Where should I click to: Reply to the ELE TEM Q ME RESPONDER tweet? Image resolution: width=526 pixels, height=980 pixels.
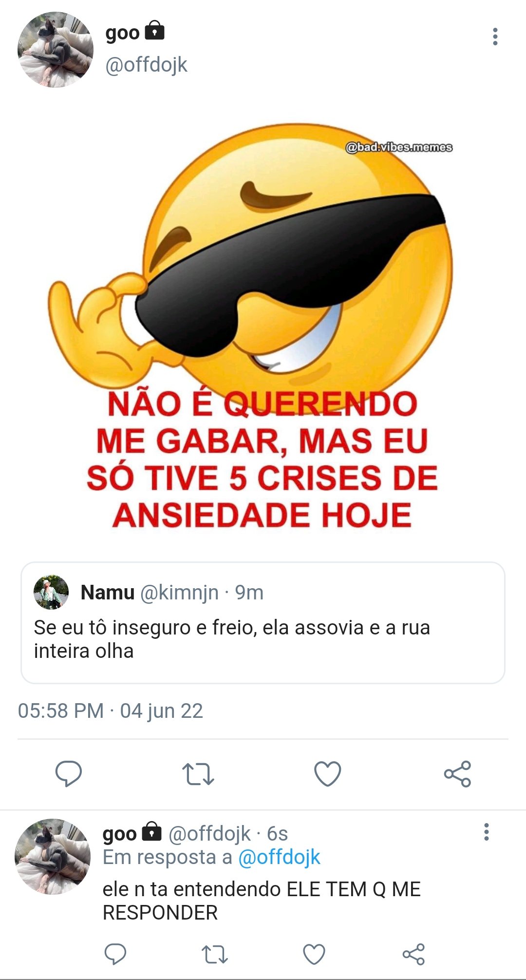click(x=115, y=954)
